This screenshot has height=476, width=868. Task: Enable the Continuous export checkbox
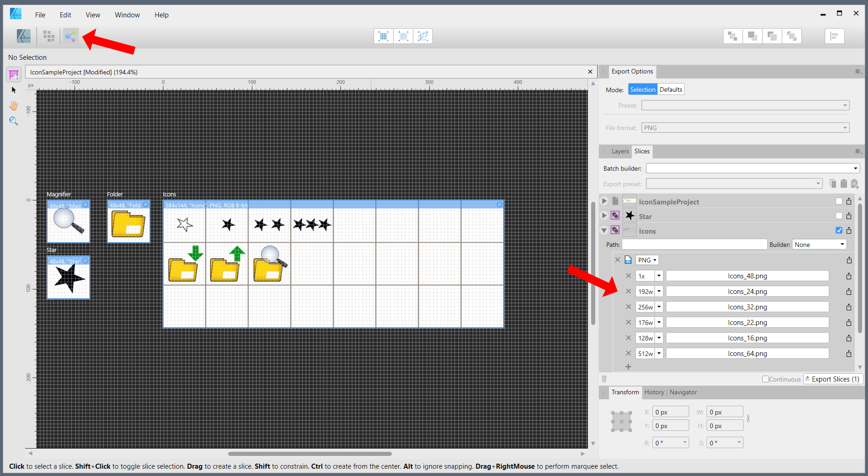click(765, 379)
